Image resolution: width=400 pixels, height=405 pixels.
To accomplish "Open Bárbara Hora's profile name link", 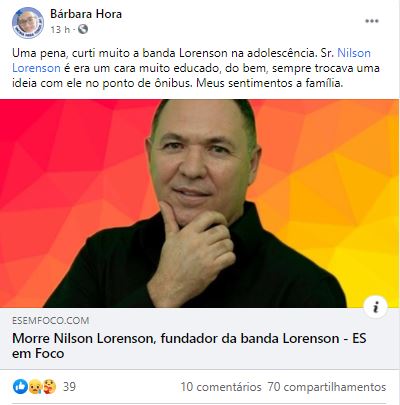I will (x=86, y=14).
